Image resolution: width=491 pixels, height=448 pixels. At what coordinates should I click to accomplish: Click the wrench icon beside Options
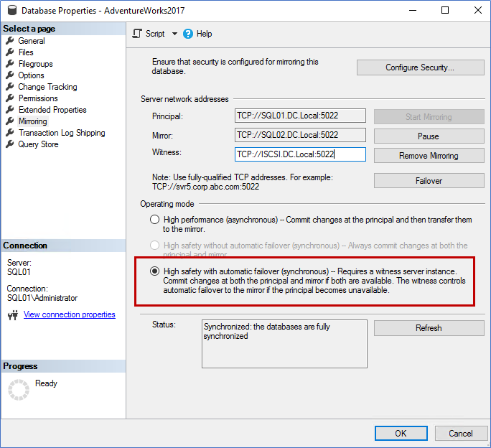(x=10, y=75)
